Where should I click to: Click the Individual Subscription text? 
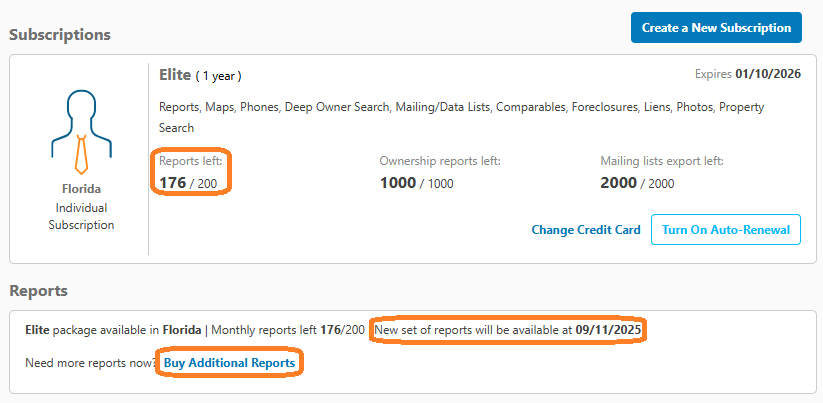click(x=81, y=216)
